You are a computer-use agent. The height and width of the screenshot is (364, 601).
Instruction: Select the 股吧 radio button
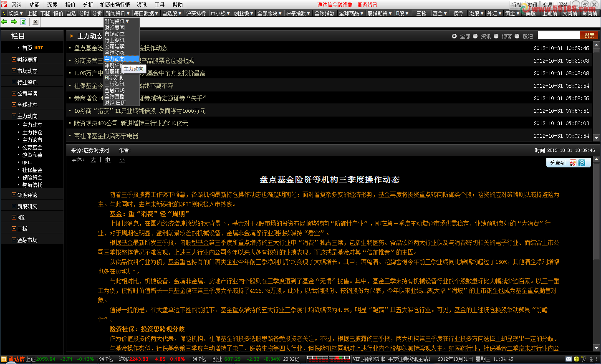point(517,36)
